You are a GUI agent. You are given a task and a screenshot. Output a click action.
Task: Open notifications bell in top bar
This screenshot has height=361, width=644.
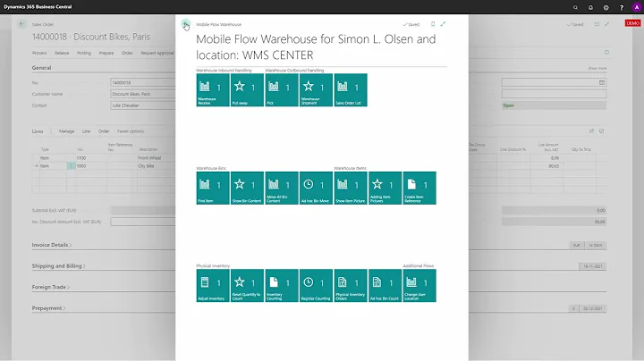[590, 7]
